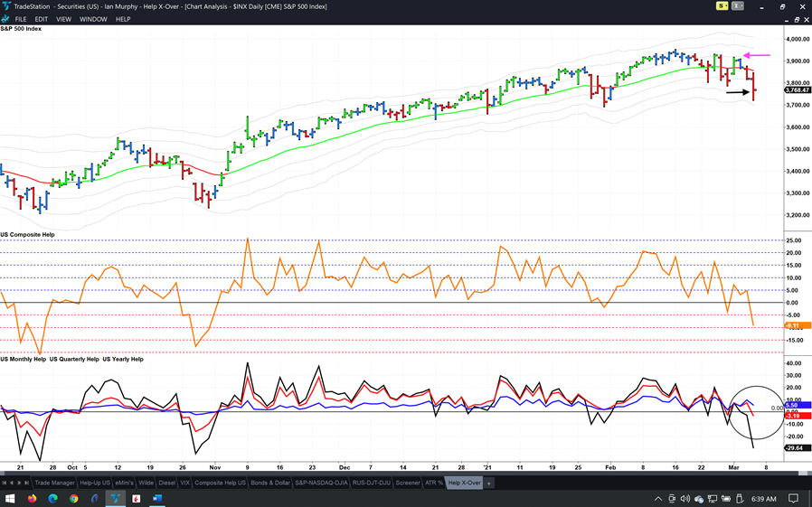
Task: Open Firefox from the taskbar
Action: point(32,499)
